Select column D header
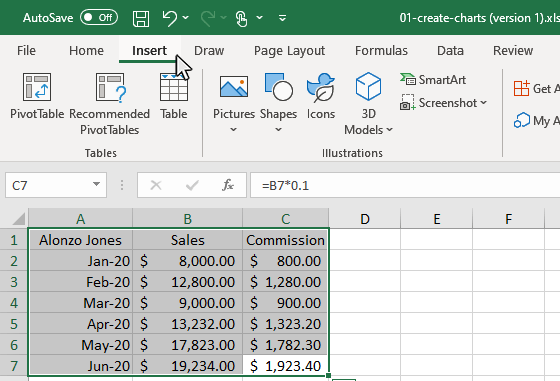The image size is (560, 381). click(365, 219)
